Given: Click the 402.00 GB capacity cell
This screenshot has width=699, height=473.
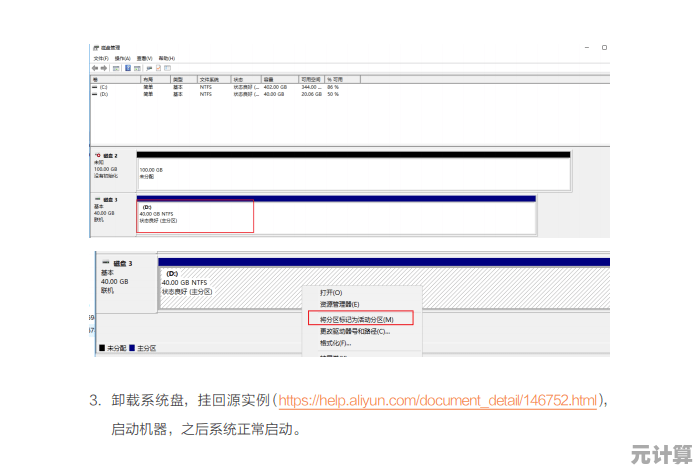Looking at the screenshot, I should click(275, 87).
